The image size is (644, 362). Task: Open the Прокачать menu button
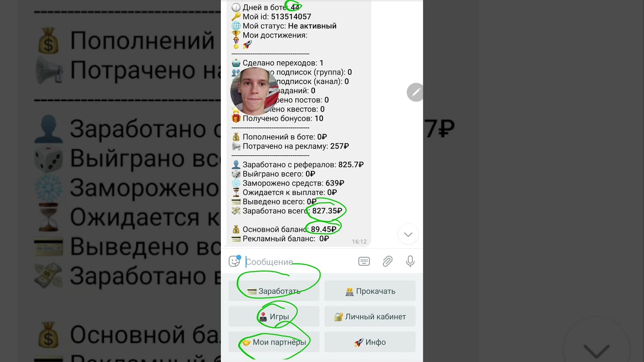pyautogui.click(x=370, y=291)
